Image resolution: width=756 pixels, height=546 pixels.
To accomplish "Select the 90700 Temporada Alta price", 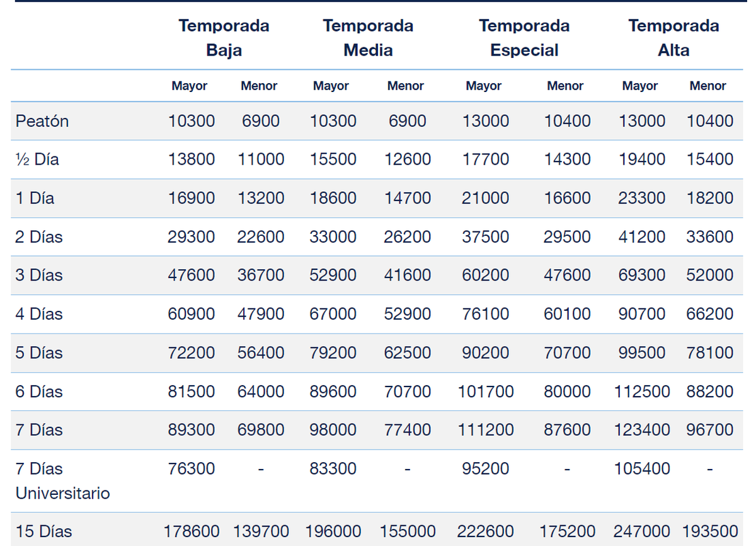I will click(641, 314).
